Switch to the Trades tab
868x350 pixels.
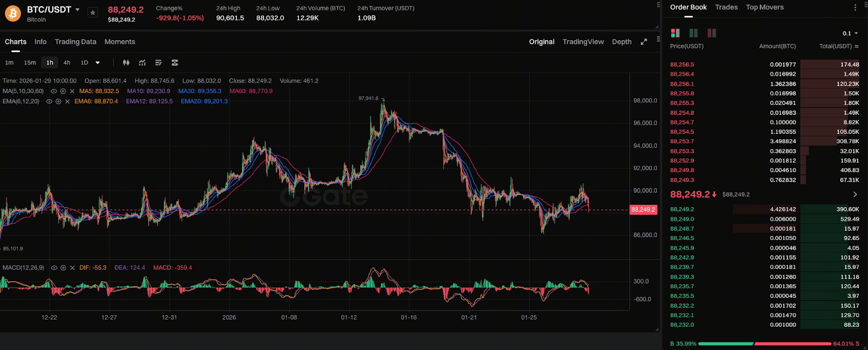point(726,7)
